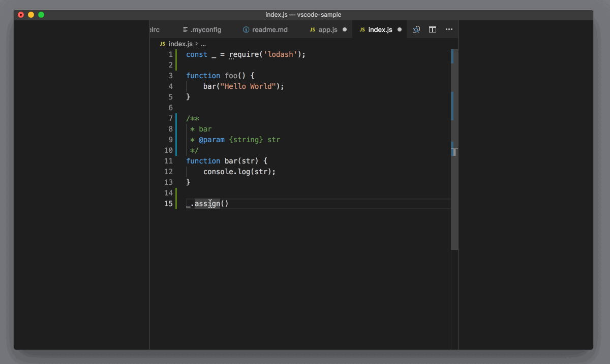This screenshot has height=364, width=610.
Task: Open changes compare icon in editor toolbar
Action: (416, 29)
